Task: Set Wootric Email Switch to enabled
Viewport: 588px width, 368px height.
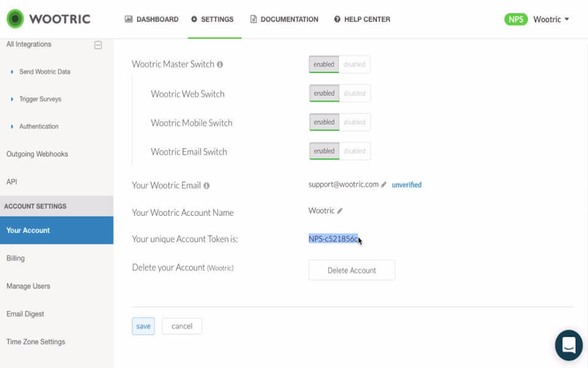Action: point(325,151)
